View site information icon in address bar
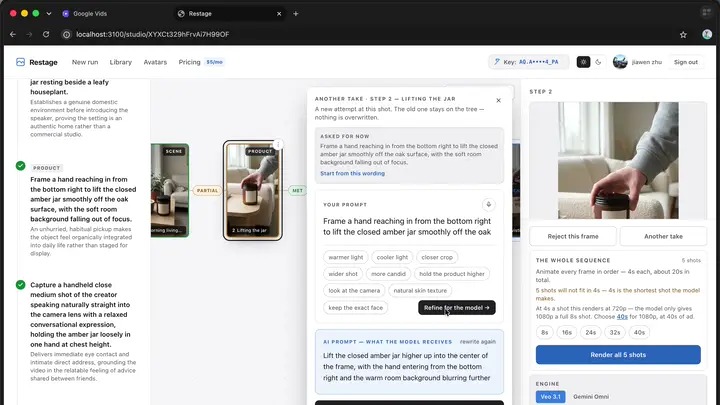The width and height of the screenshot is (720, 405). coord(67,34)
